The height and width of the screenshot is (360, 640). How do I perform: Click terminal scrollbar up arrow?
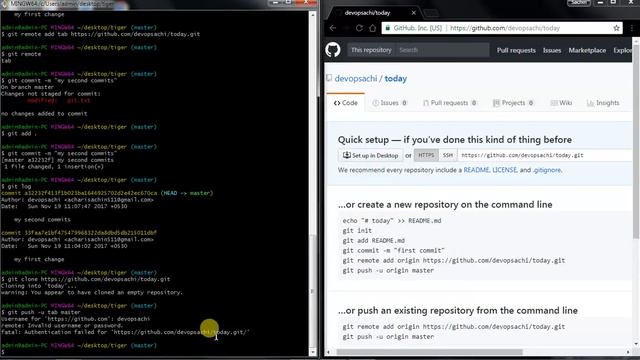click(313, 15)
